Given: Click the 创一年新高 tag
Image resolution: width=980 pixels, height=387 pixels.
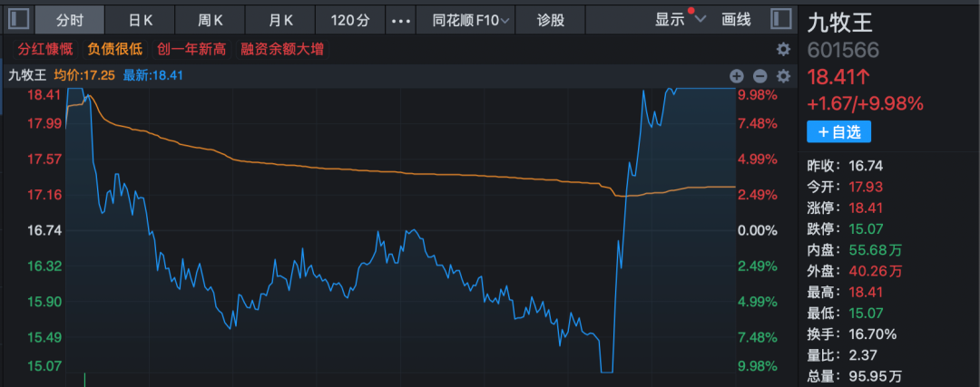Looking at the screenshot, I should 191,49.
